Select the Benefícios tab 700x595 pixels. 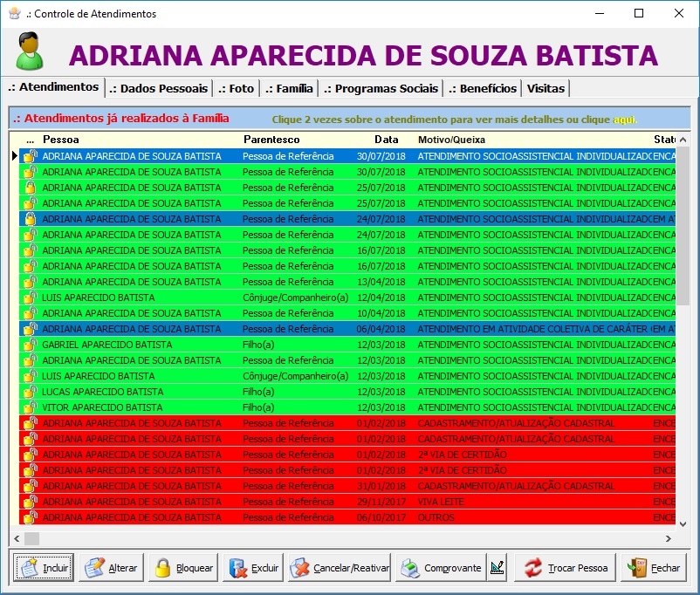tap(483, 88)
